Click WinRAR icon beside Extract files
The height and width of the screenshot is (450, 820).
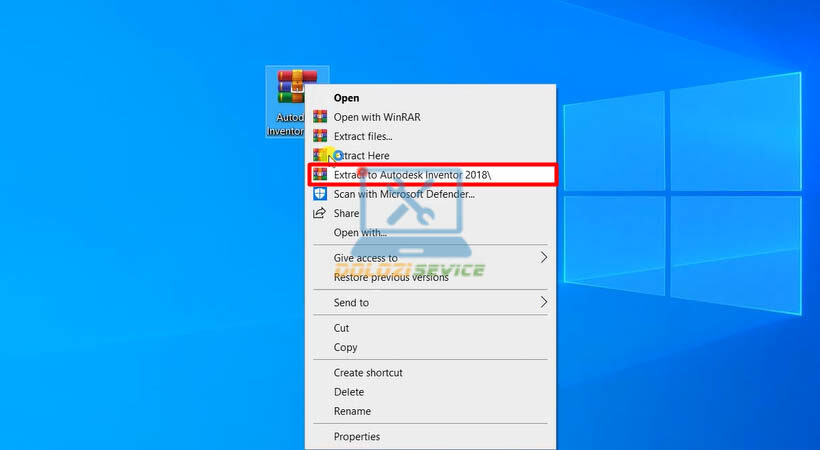click(320, 136)
